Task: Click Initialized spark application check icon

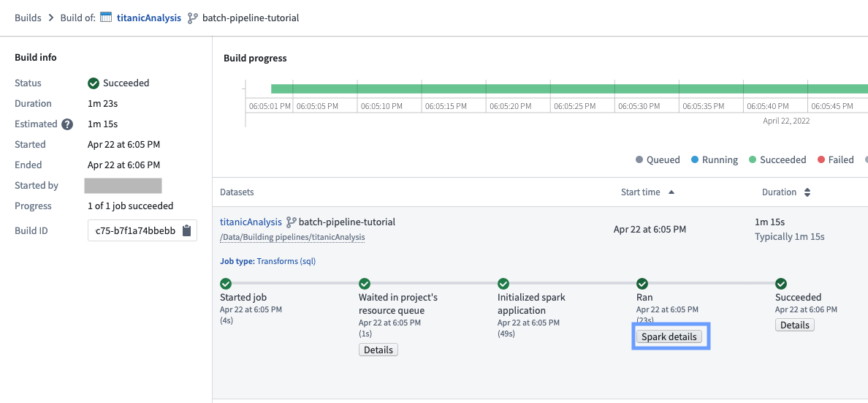Action: 503,284
